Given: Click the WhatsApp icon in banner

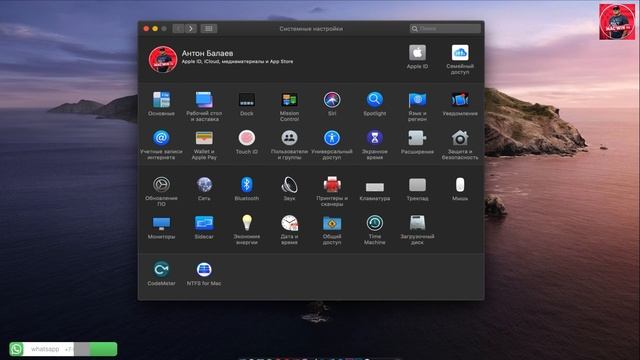Looking at the screenshot, I should 16,349.
